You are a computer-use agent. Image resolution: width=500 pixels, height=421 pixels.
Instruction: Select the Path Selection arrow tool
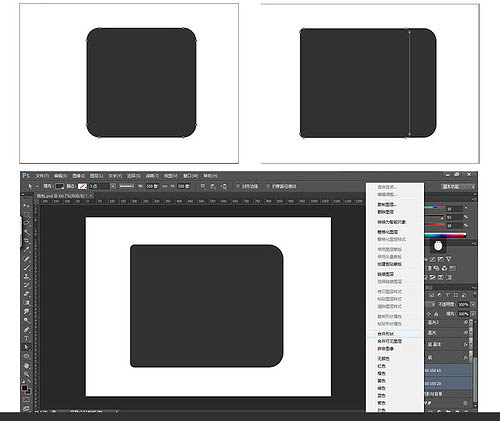(27, 347)
